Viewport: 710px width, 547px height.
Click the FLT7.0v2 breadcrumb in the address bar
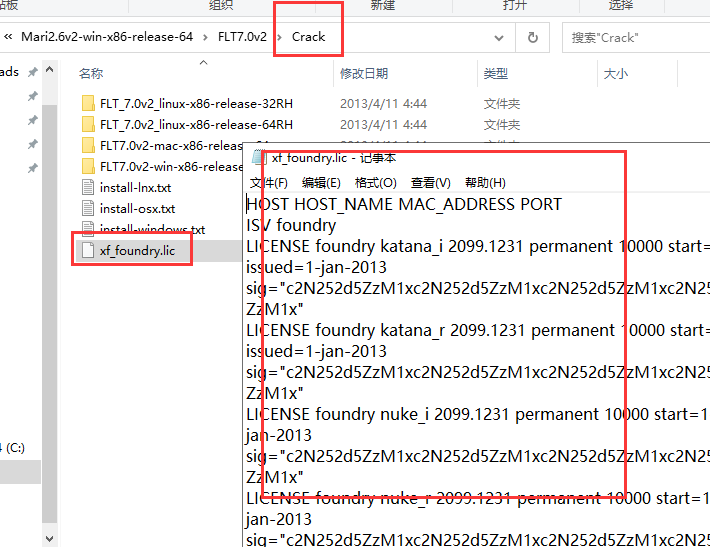click(x=242, y=37)
